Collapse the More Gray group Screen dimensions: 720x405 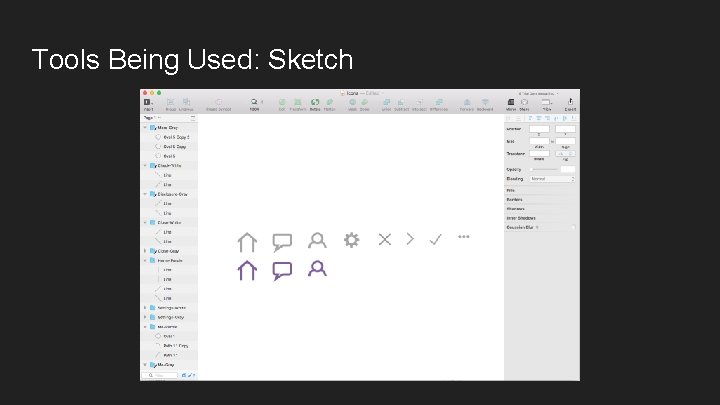pos(146,128)
